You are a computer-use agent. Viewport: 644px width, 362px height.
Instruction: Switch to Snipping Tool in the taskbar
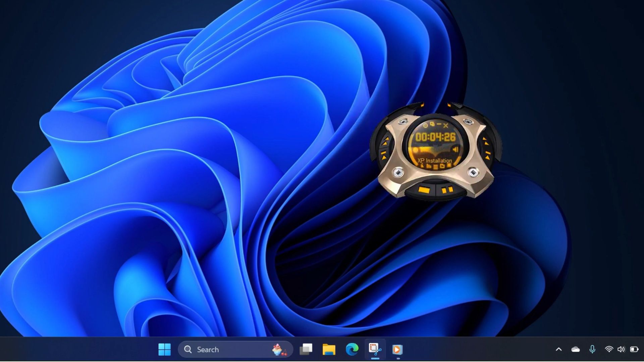tap(375, 349)
